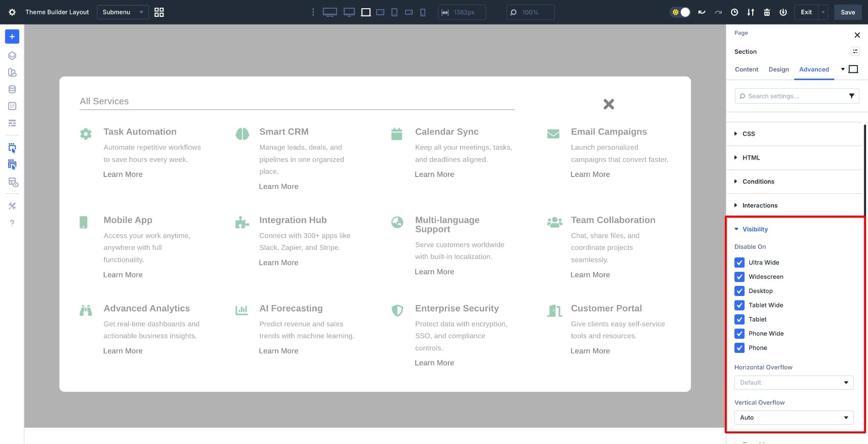Open the Submenu layout dropdown

point(122,12)
